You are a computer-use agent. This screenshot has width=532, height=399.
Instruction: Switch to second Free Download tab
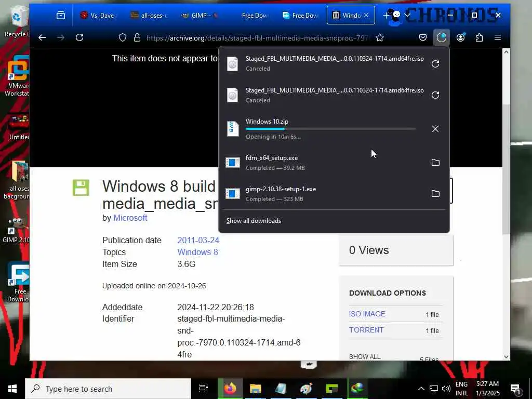coord(301,15)
